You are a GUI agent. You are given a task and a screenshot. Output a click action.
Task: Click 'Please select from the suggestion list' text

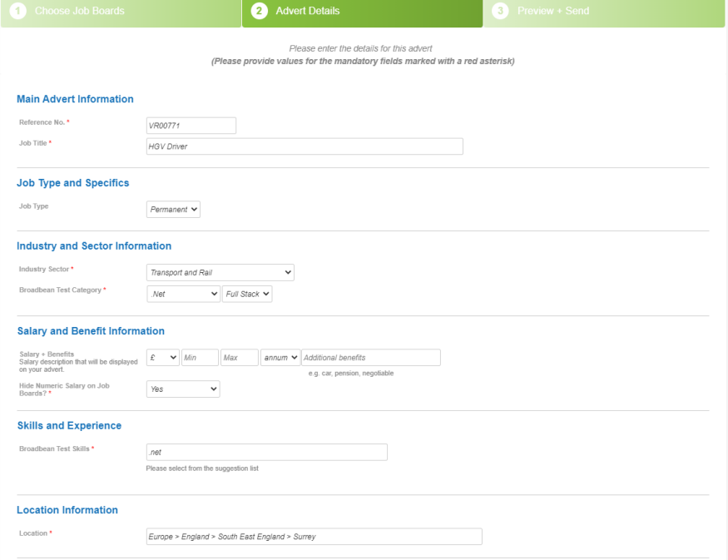(x=202, y=468)
